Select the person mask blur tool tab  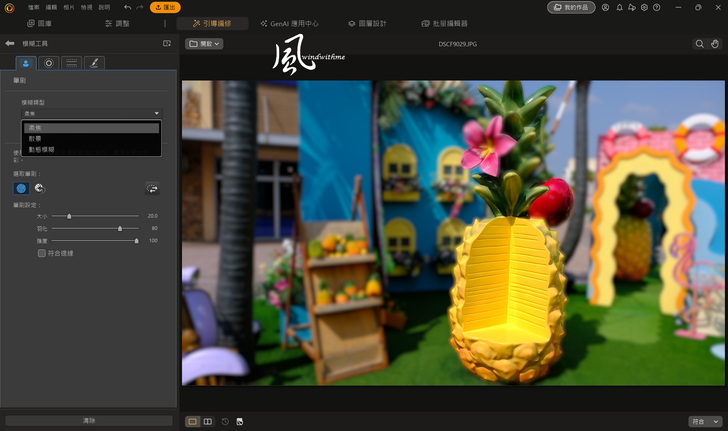(26, 62)
